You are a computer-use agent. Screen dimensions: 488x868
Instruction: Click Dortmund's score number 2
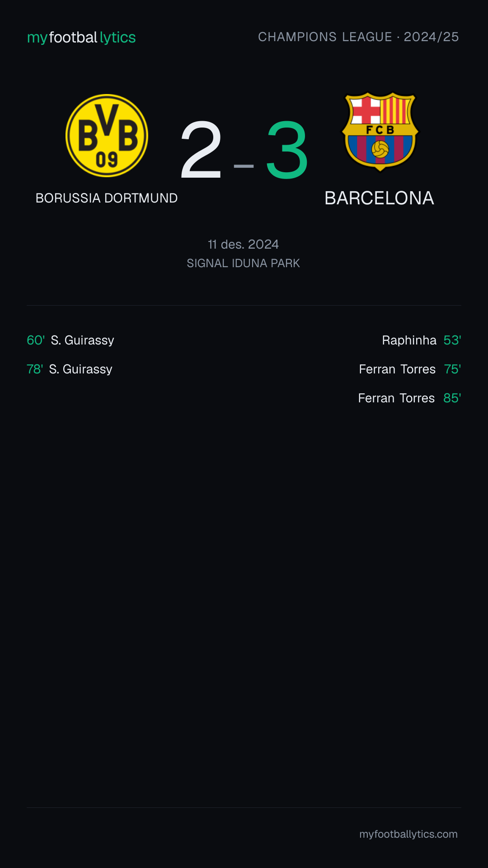coord(201,150)
